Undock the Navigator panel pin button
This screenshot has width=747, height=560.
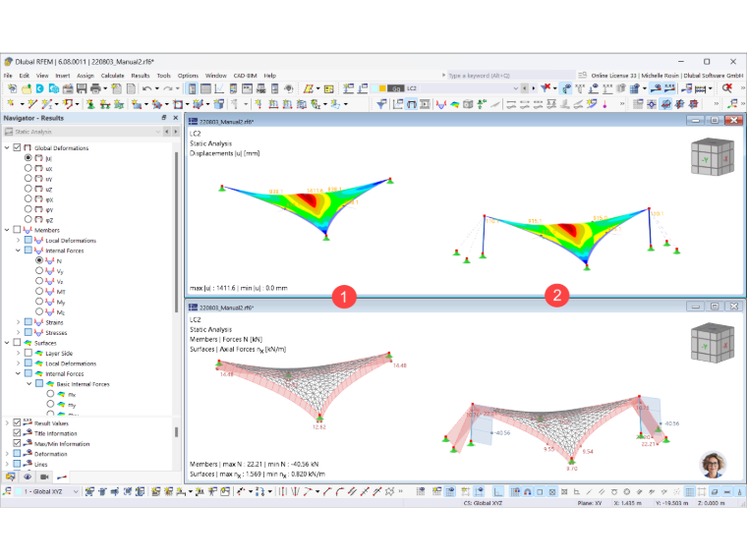164,118
